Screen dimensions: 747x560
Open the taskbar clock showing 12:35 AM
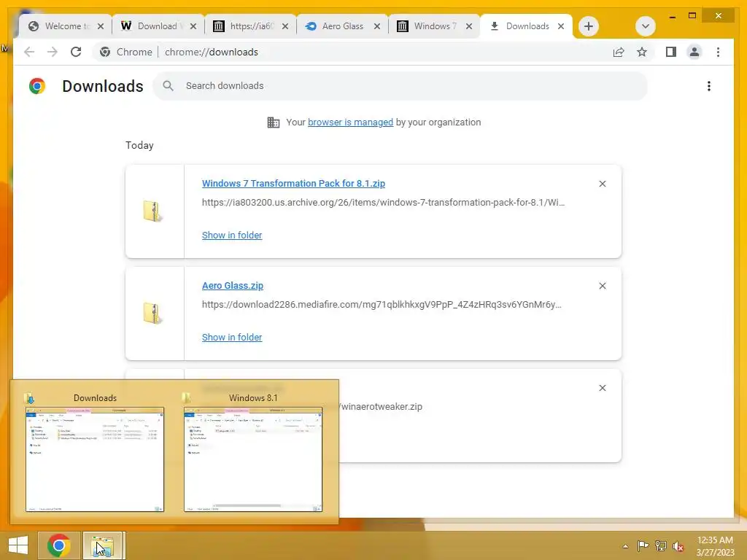click(x=715, y=546)
